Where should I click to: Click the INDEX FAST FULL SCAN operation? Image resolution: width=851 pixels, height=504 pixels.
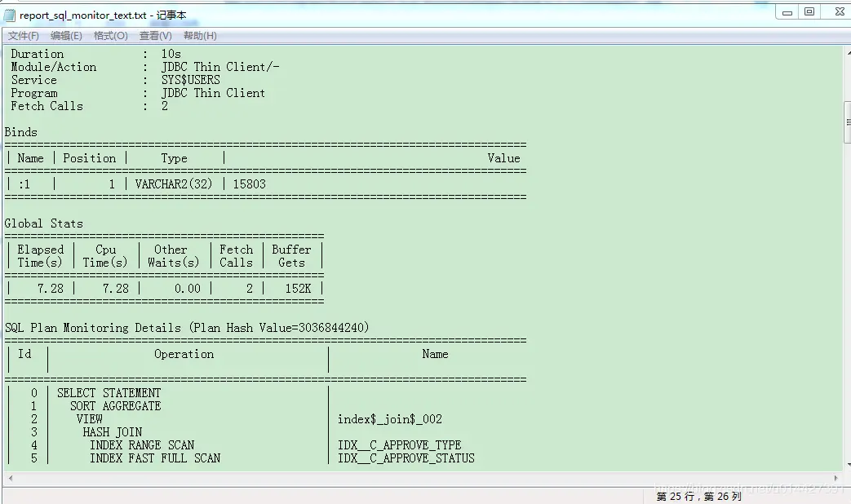point(155,458)
